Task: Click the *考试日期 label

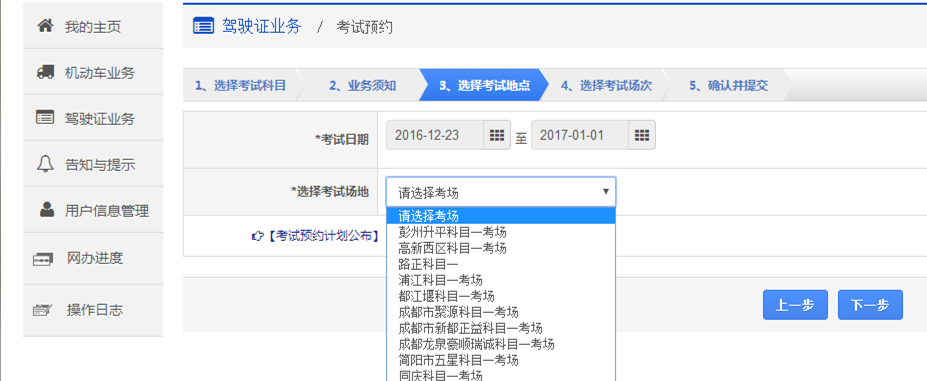Action: 342,139
